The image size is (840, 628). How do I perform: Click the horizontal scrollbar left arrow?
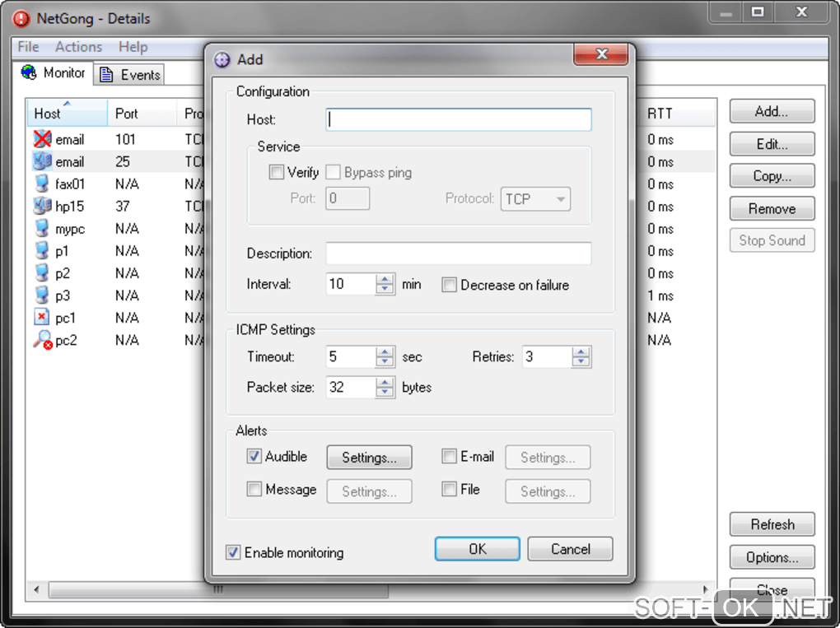pos(36,589)
